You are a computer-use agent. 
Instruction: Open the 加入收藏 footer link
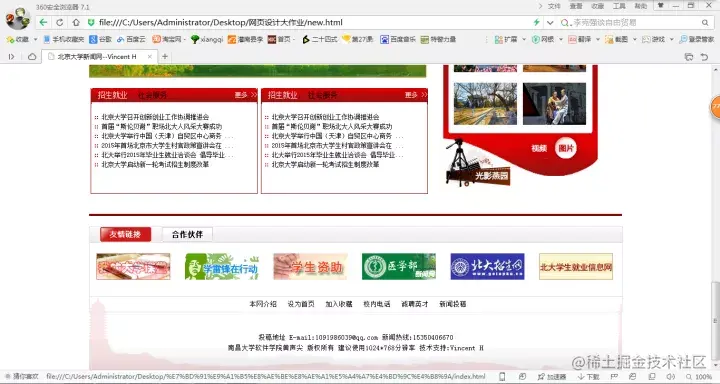(x=339, y=304)
